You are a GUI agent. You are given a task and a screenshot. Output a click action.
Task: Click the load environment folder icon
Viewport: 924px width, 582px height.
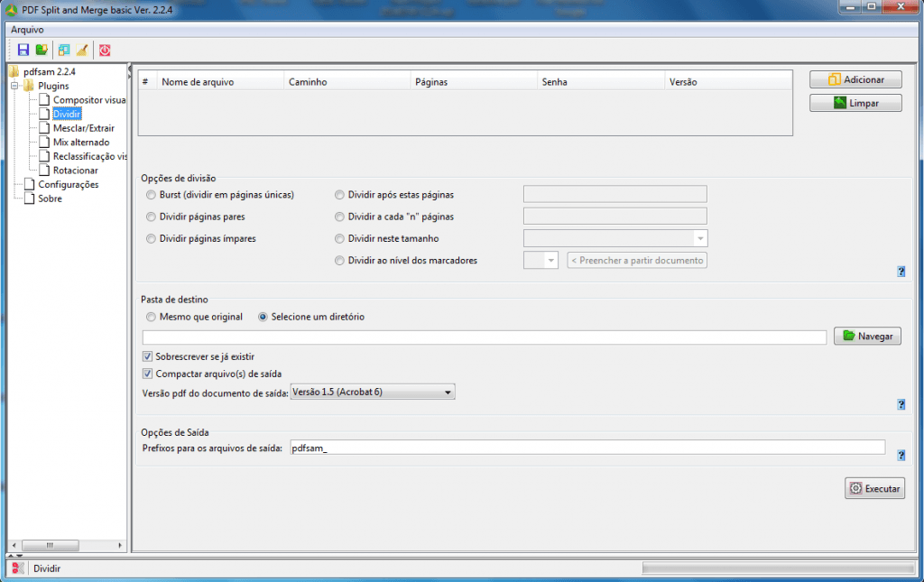click(x=42, y=50)
